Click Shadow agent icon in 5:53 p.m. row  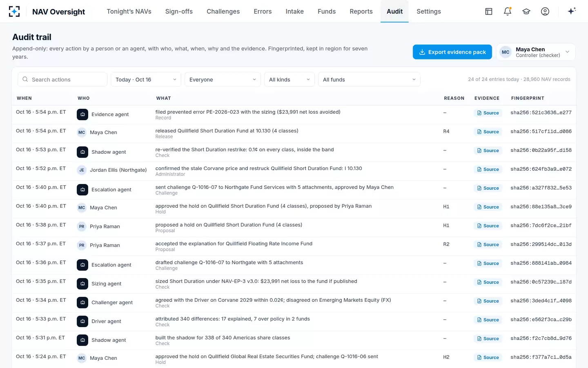click(x=82, y=152)
